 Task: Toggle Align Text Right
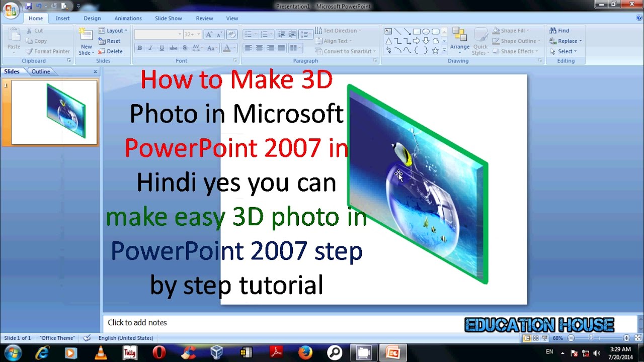270,48
